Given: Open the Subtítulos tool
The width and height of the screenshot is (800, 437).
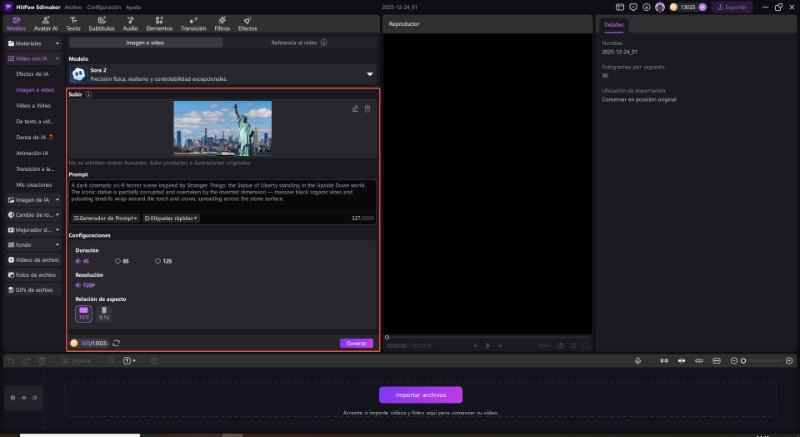Looking at the screenshot, I should [x=102, y=24].
